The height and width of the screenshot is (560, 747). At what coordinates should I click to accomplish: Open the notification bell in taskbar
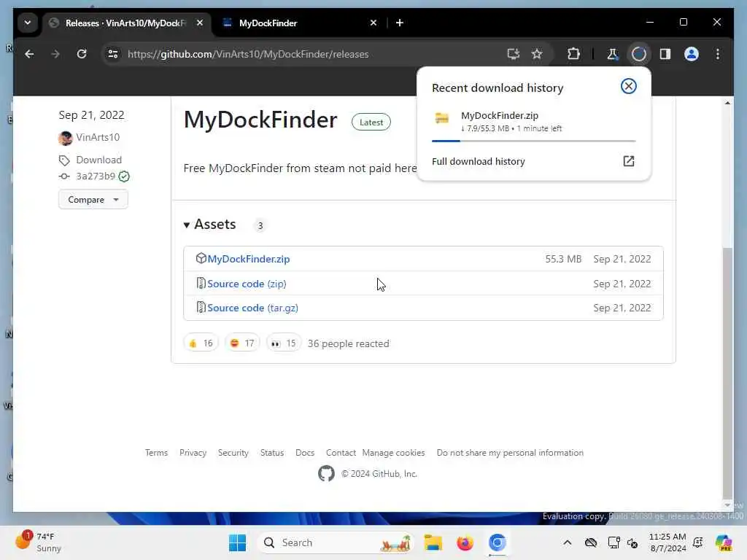(x=698, y=542)
